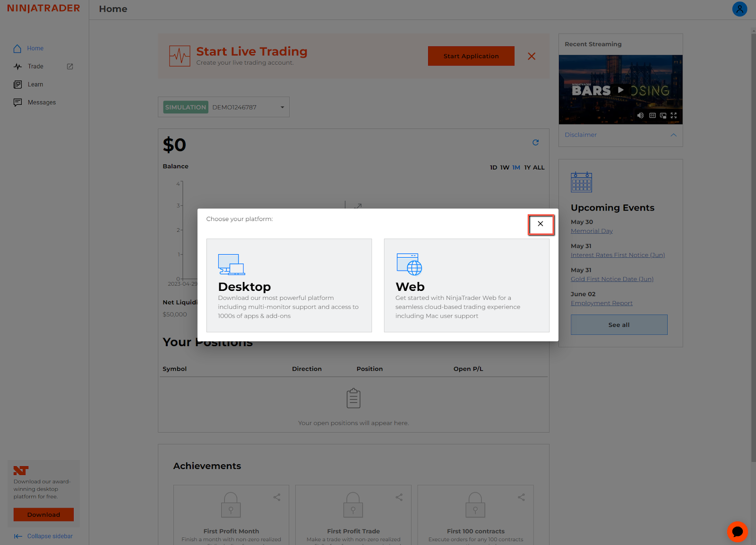Open the simulation account dropdown
The image size is (756, 545).
[x=223, y=107]
